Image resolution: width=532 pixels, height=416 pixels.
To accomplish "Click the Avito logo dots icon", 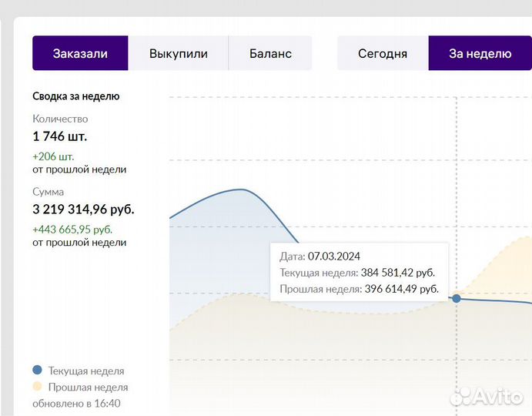I will pyautogui.click(x=460, y=397).
